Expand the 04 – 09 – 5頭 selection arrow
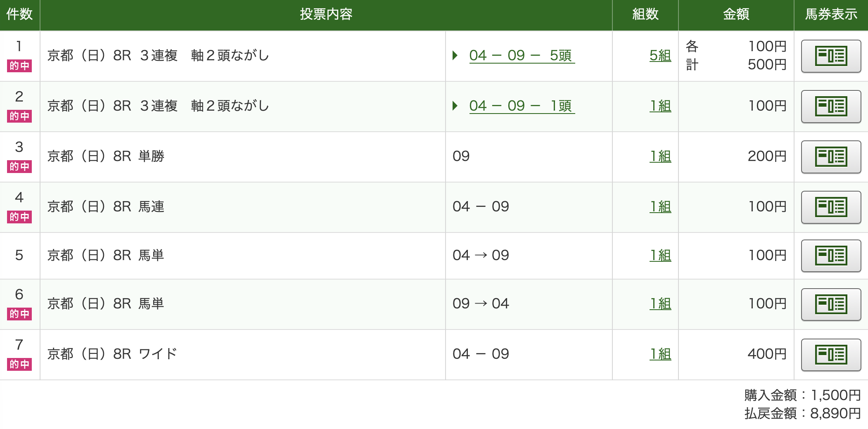Screen dimensions: 868x429 (x=455, y=55)
